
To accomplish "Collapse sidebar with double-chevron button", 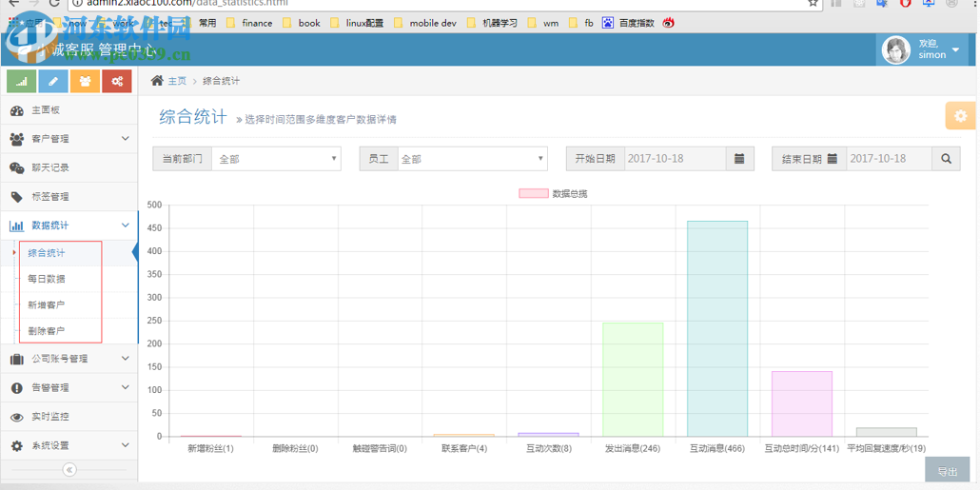I will click(x=69, y=469).
